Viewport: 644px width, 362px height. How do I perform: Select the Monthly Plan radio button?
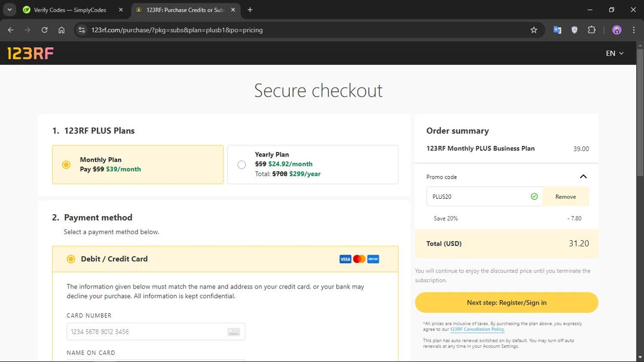66,164
